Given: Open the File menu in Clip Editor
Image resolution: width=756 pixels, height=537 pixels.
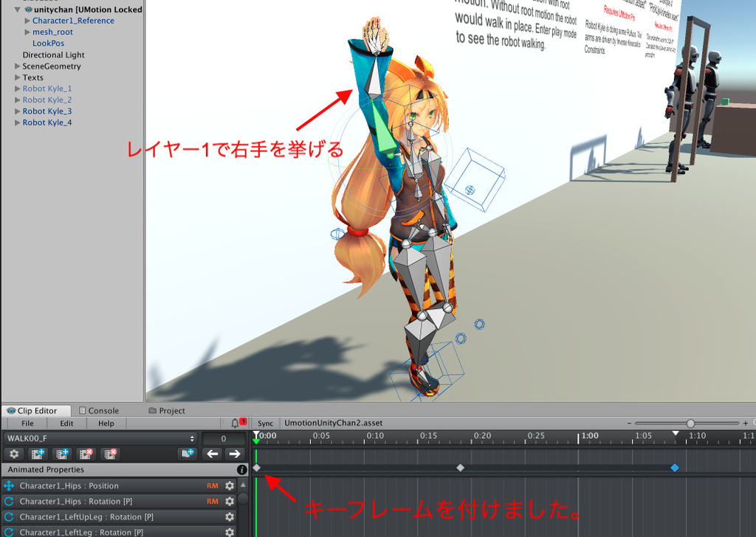Looking at the screenshot, I should coord(27,423).
